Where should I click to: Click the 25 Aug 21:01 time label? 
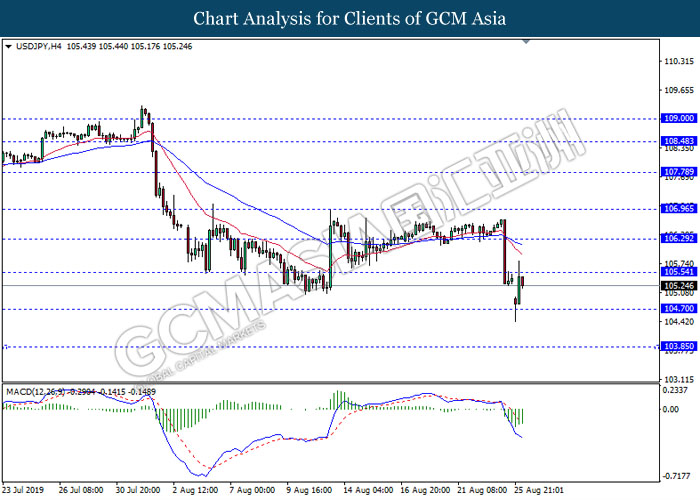[x=539, y=490]
